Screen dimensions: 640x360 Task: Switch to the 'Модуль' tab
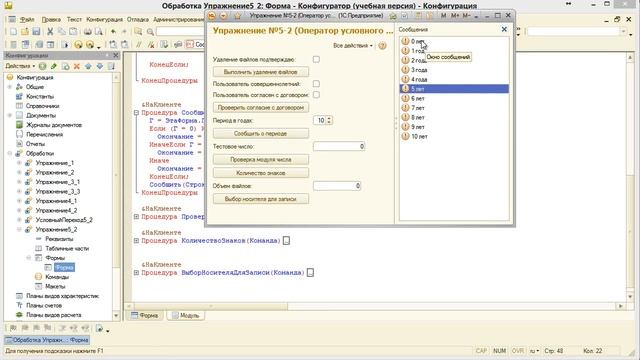click(x=186, y=316)
